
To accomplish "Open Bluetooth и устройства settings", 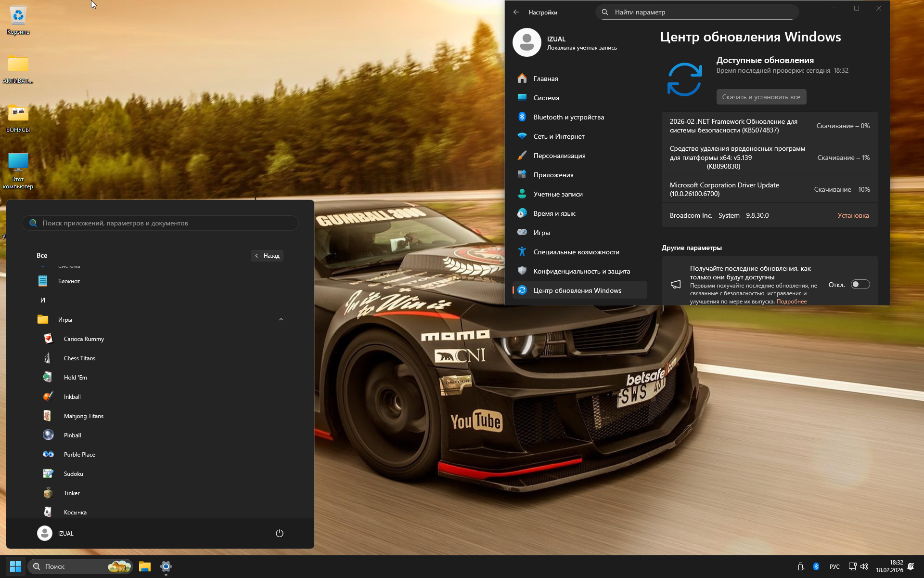I will 568,117.
